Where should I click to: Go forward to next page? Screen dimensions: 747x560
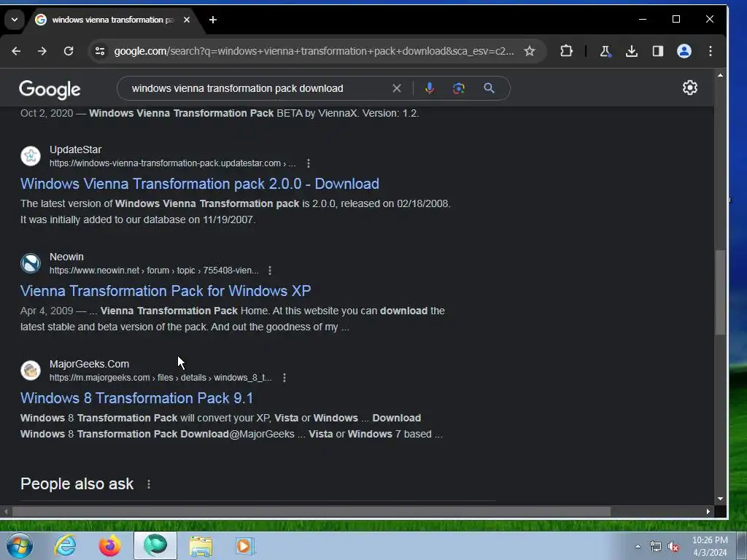[42, 51]
